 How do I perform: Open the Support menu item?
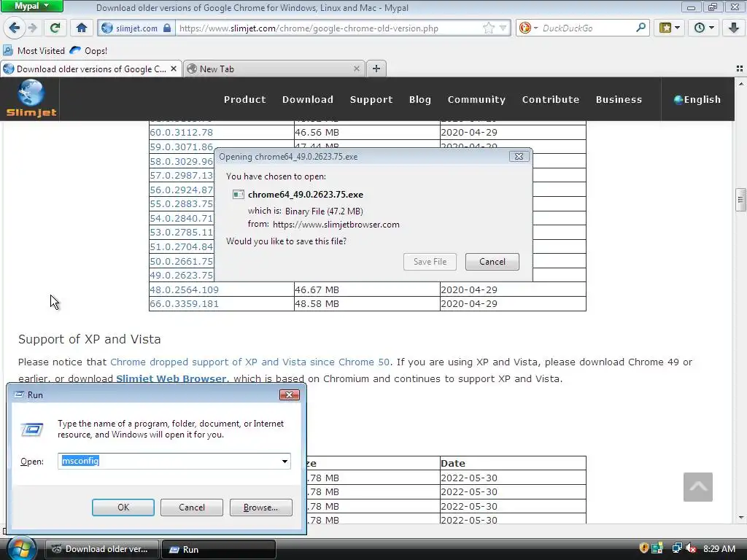tap(371, 99)
